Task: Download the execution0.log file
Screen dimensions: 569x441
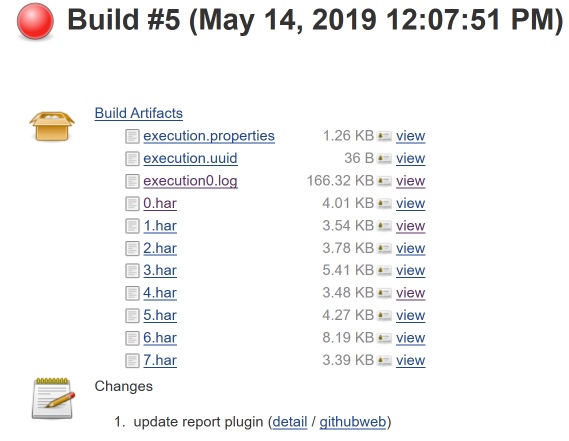Action: click(191, 181)
